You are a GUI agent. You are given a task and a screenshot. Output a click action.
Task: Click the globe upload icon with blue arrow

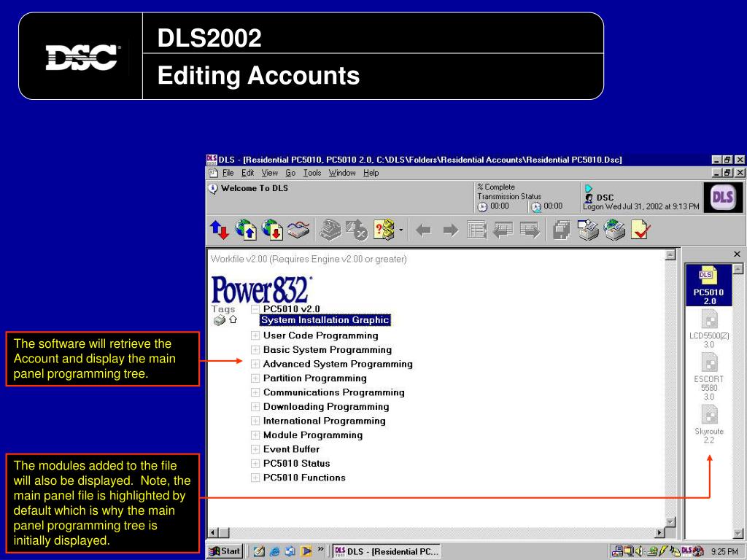point(246,230)
